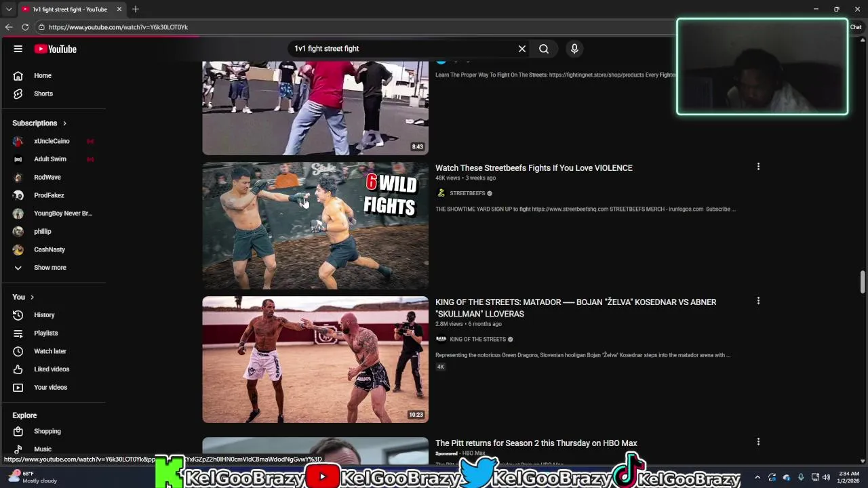
Task: Open the YouTube hamburger guide menu
Action: coord(18,49)
